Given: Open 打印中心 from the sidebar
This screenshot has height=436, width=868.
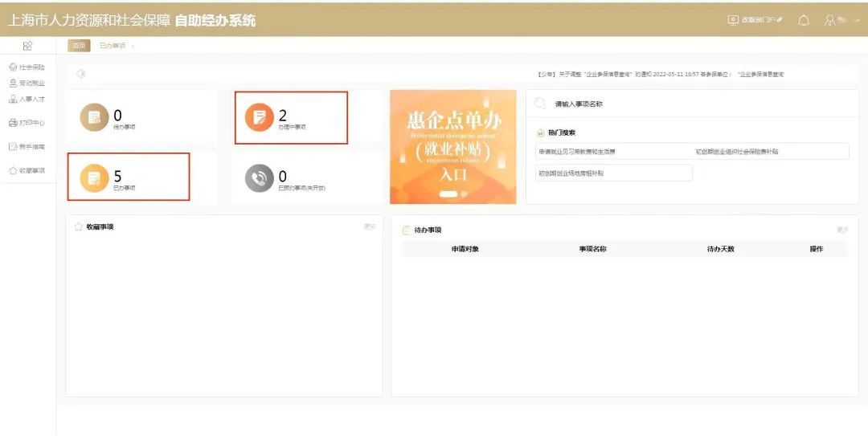Looking at the screenshot, I should click(27, 123).
